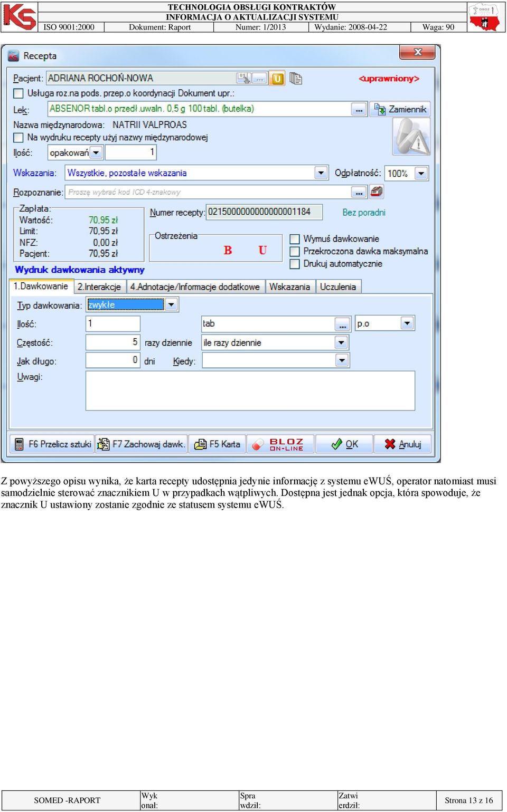Click F6 Przelicz sztuki button
The image size is (507, 812).
[52, 444]
